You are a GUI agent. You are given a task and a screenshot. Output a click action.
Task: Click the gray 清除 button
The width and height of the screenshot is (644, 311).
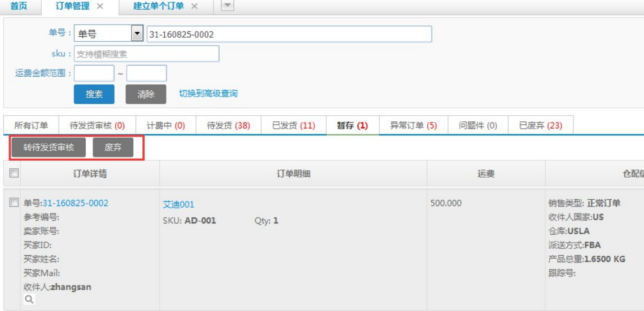pos(146,94)
